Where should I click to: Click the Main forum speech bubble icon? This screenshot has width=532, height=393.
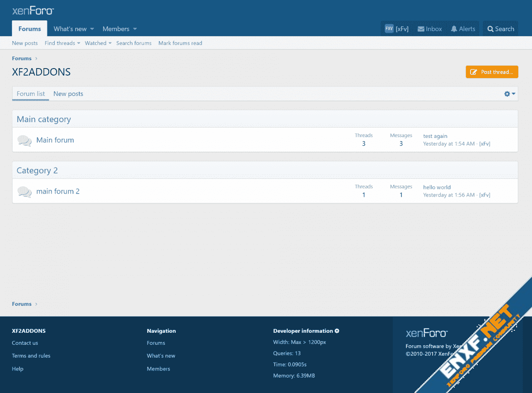pyautogui.click(x=25, y=140)
